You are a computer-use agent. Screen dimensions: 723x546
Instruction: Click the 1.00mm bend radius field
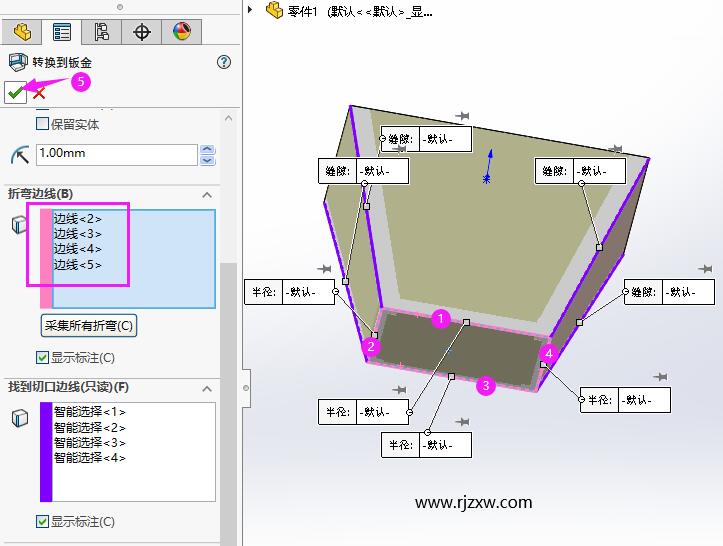pos(117,154)
